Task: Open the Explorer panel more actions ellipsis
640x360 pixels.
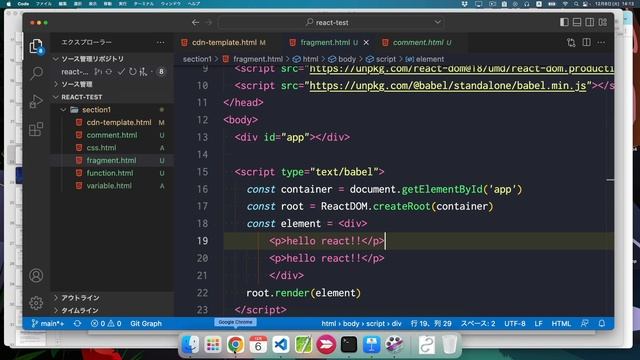Action: (x=160, y=42)
